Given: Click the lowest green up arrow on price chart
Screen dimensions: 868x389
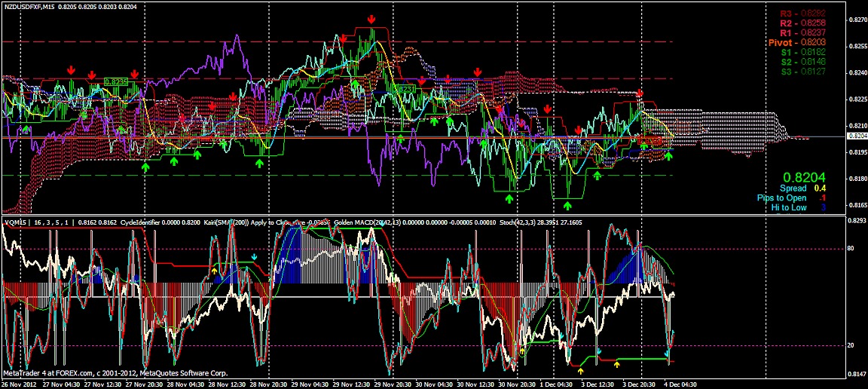Looking at the screenshot, I should pos(567,204).
